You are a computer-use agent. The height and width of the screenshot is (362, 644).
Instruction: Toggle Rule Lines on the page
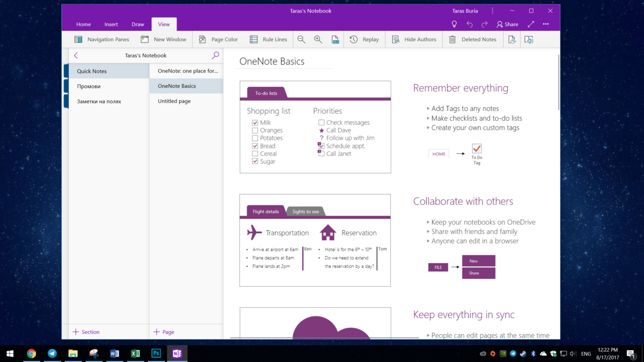click(x=268, y=39)
